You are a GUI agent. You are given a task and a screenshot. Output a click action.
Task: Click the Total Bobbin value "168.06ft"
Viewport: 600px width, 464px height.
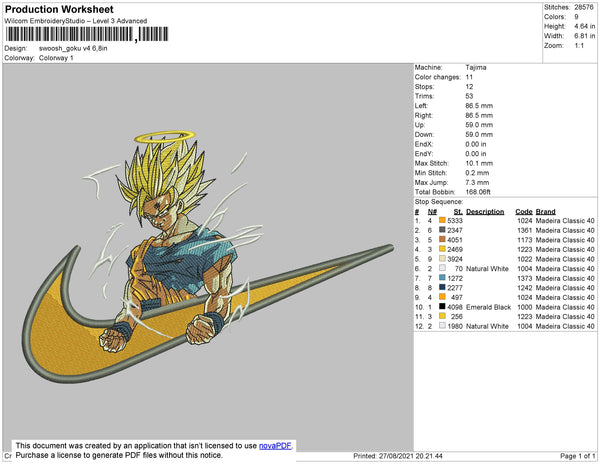pyautogui.click(x=478, y=192)
